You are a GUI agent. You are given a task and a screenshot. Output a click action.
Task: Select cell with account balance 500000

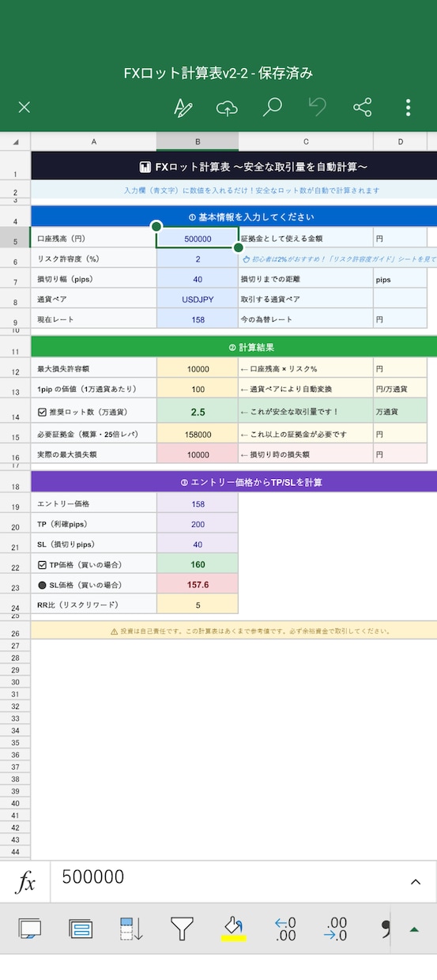[x=198, y=238]
